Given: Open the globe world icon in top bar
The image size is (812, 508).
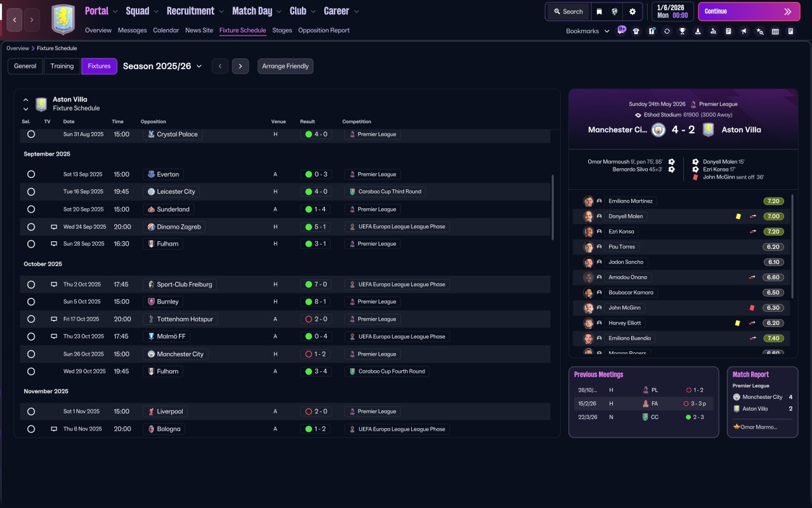Looking at the screenshot, I should click(x=615, y=11).
